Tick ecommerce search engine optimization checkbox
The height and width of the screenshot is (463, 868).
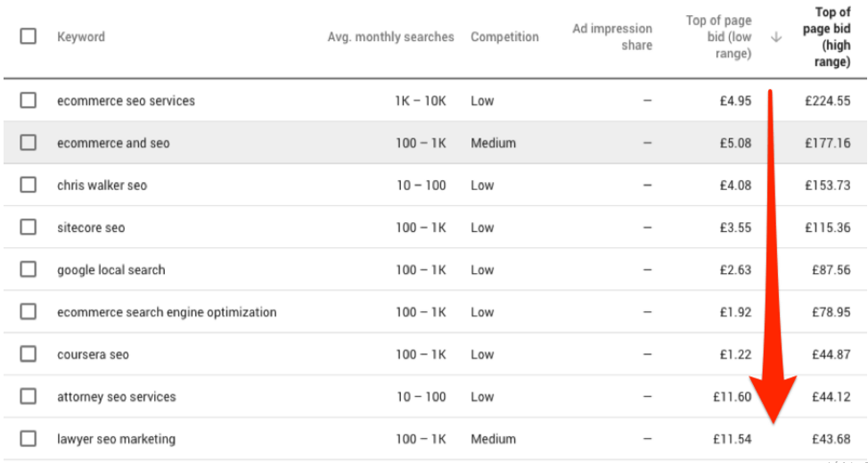click(29, 312)
